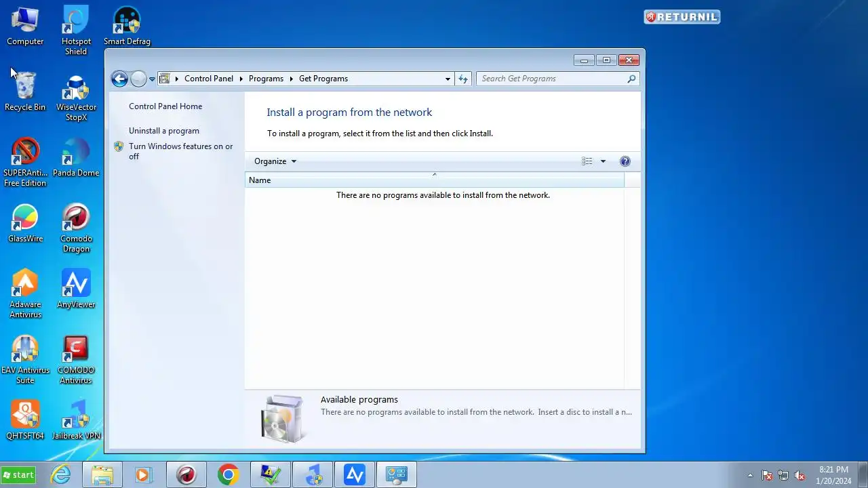Image resolution: width=868 pixels, height=488 pixels.
Task: Go back with the blue Back arrow
Action: 119,79
